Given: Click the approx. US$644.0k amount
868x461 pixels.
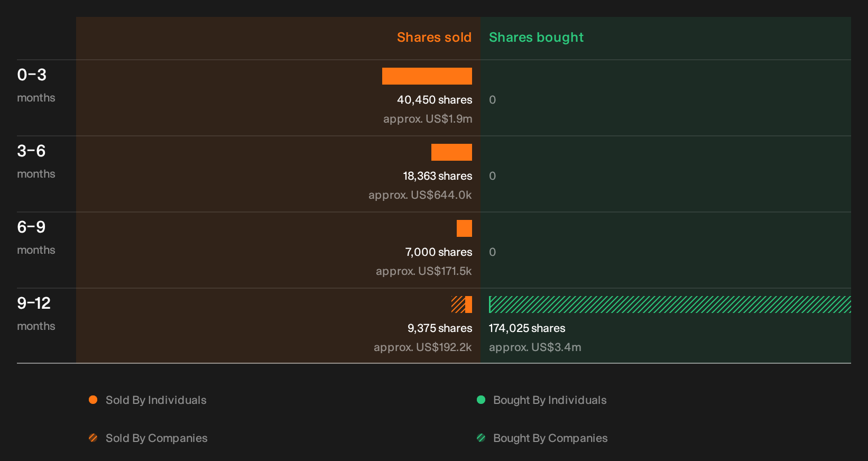Looking at the screenshot, I should tap(420, 195).
